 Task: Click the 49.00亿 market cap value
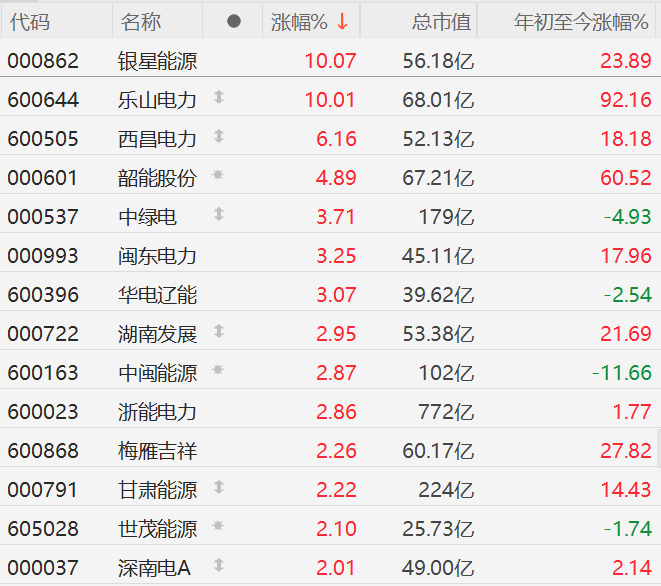[x=438, y=568]
